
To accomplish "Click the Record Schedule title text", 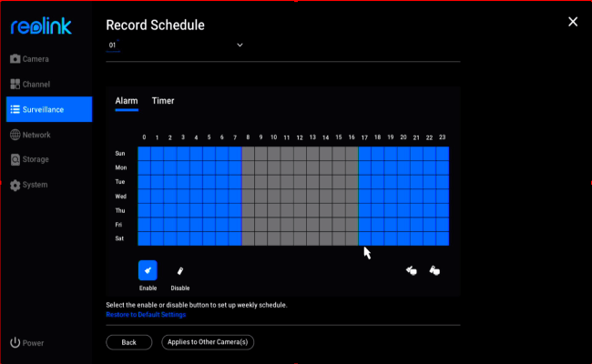I will pyautogui.click(x=155, y=25).
